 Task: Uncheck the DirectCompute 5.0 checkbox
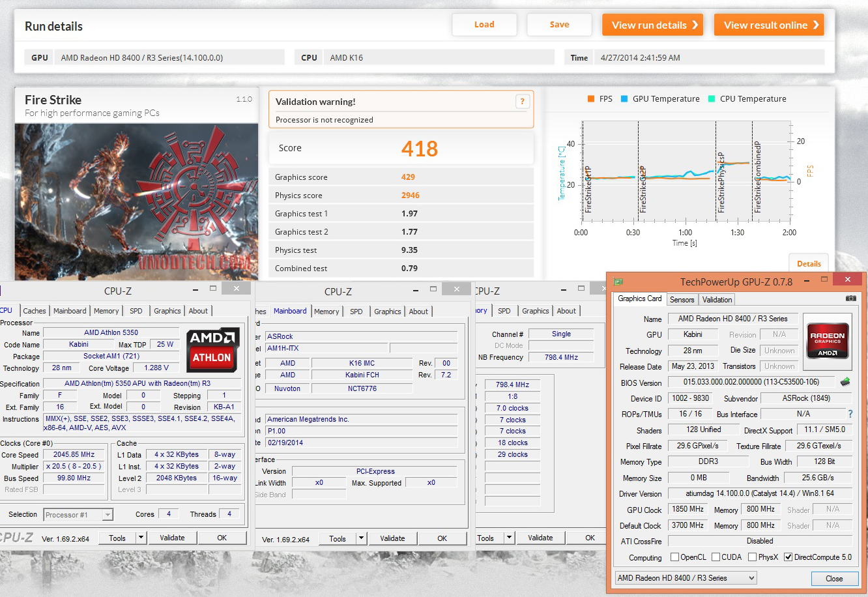click(788, 557)
